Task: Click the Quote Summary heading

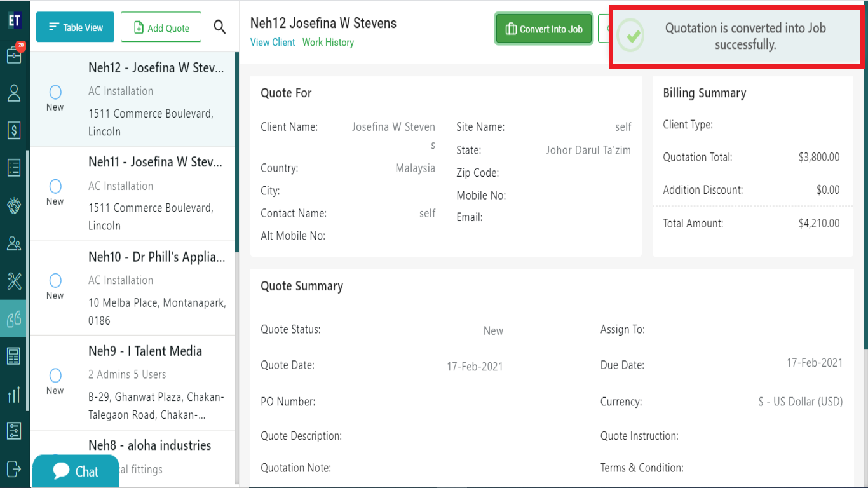Action: click(302, 286)
